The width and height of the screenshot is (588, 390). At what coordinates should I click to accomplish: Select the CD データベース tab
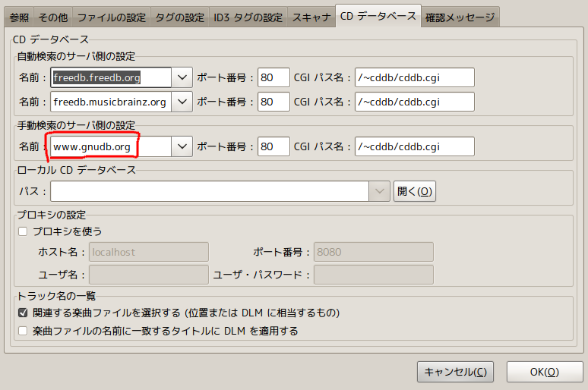click(378, 16)
